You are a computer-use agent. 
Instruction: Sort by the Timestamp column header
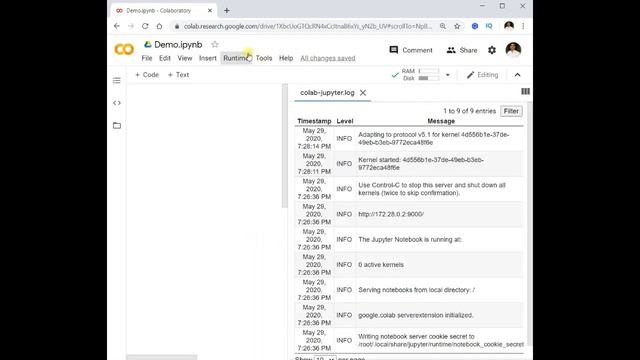pos(314,121)
